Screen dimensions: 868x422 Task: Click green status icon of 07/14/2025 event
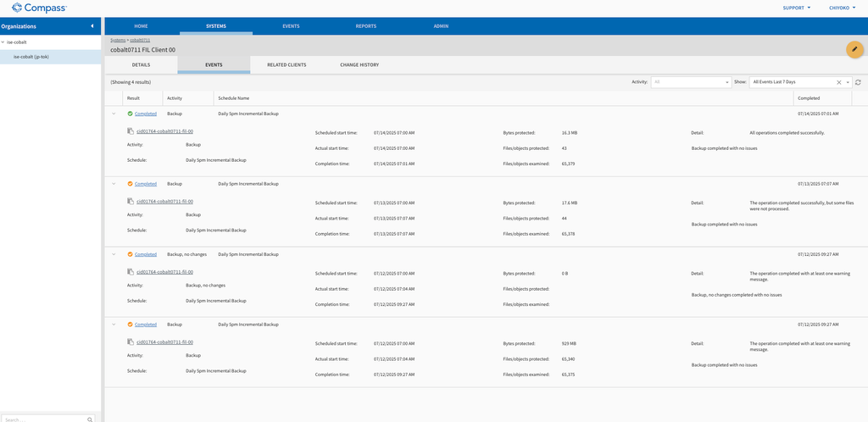click(x=130, y=114)
